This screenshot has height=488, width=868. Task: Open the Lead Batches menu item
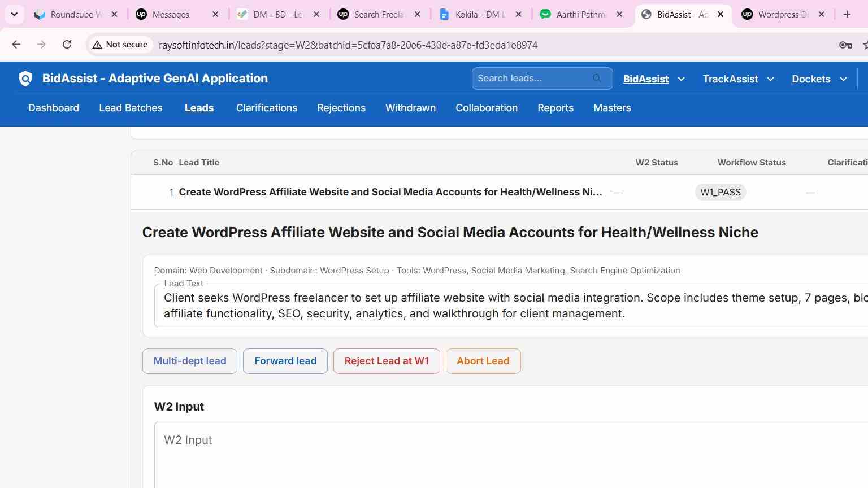click(x=131, y=108)
